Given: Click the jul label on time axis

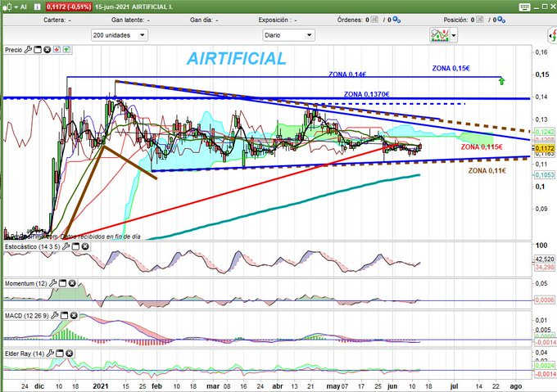Looking at the screenshot, I should tap(454, 386).
